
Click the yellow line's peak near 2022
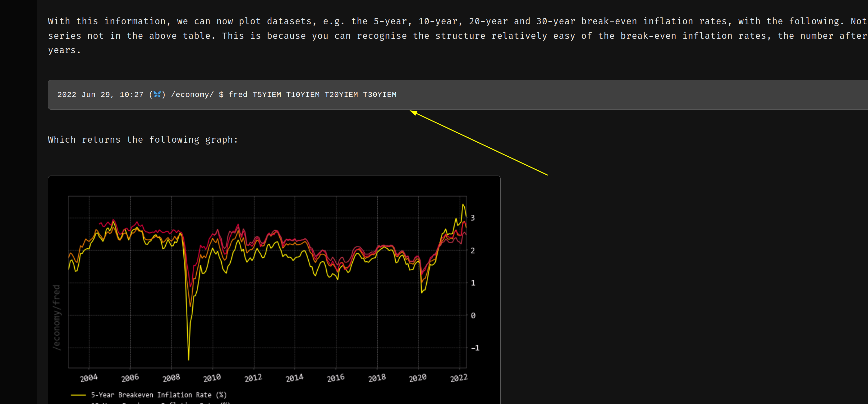click(464, 205)
